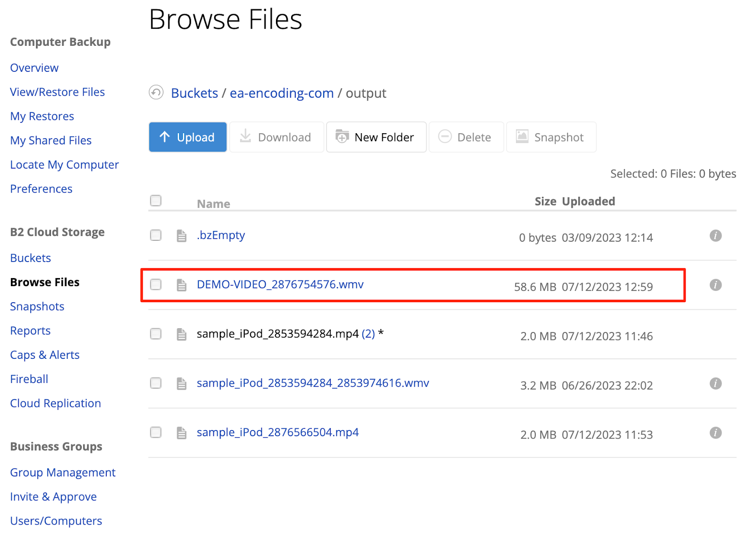
Task: Open ea-encoding-com breadcrumb link
Action: (x=282, y=93)
